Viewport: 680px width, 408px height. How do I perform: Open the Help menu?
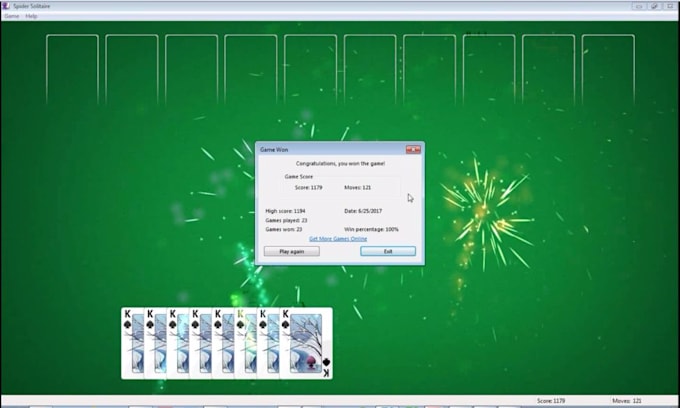point(31,16)
